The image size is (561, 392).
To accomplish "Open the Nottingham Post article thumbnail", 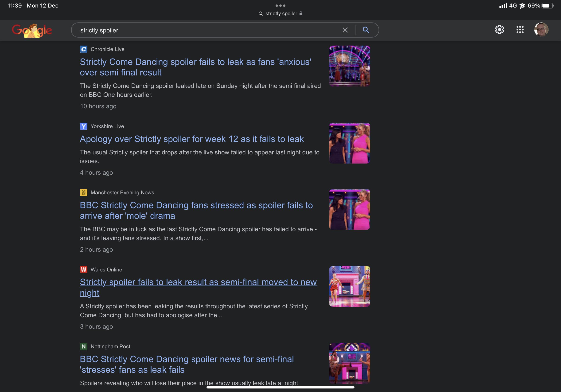I will point(349,363).
